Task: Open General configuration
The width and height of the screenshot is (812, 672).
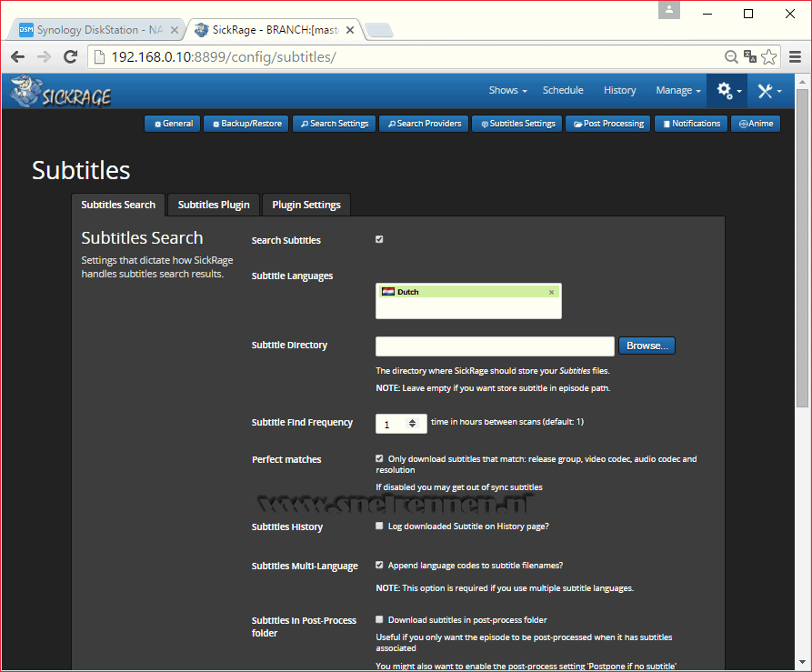Action: coord(173,124)
